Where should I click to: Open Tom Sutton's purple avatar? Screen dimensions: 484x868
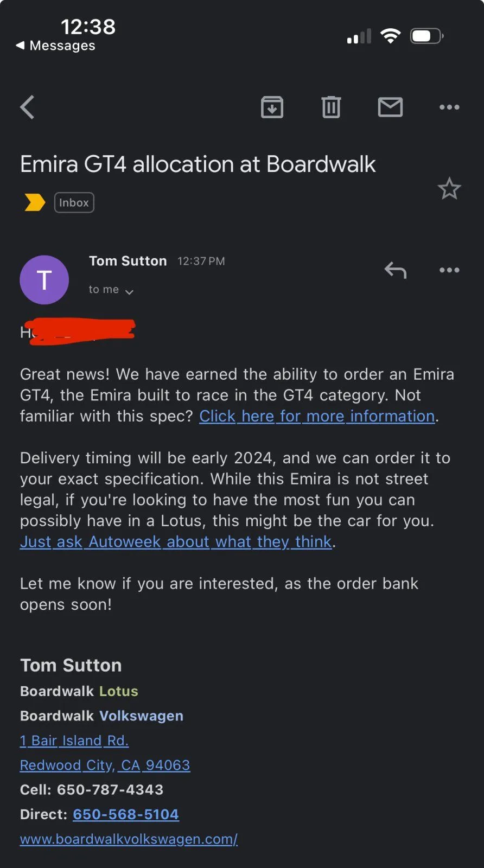click(x=44, y=279)
